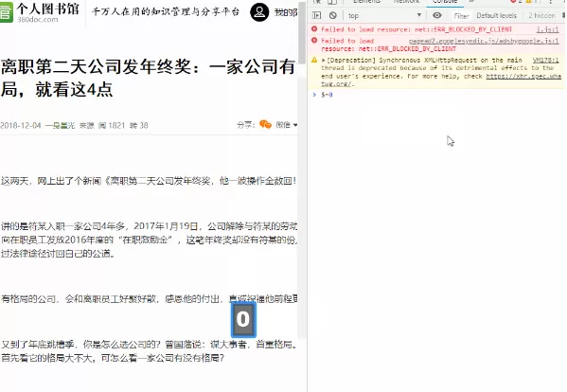Open the VM178:1 source link
Image resolution: width=567 pixels, height=392 pixels.
545,60
